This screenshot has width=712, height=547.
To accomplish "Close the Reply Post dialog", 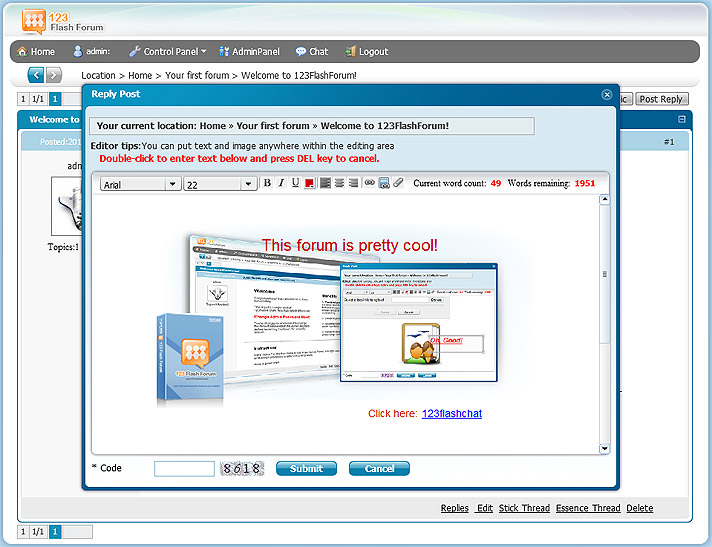I will [x=606, y=94].
